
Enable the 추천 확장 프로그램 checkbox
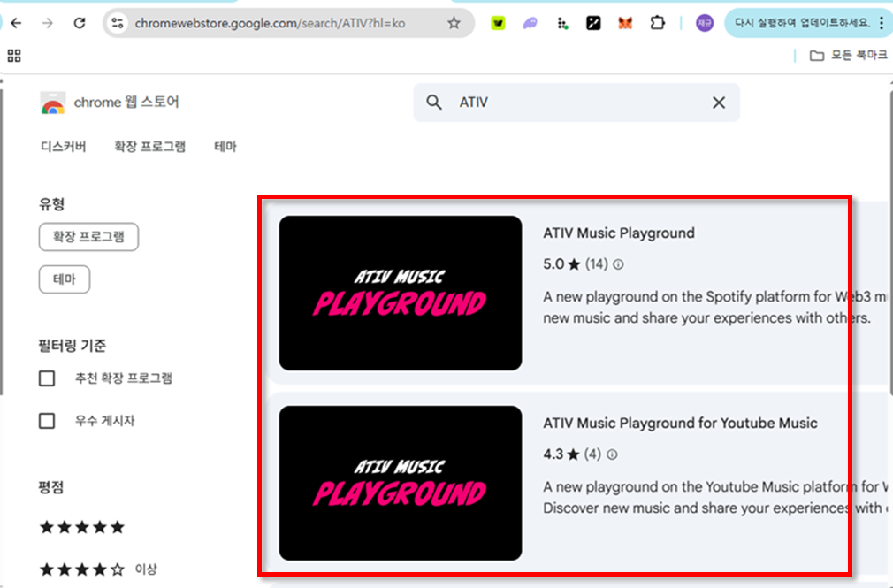click(x=47, y=378)
